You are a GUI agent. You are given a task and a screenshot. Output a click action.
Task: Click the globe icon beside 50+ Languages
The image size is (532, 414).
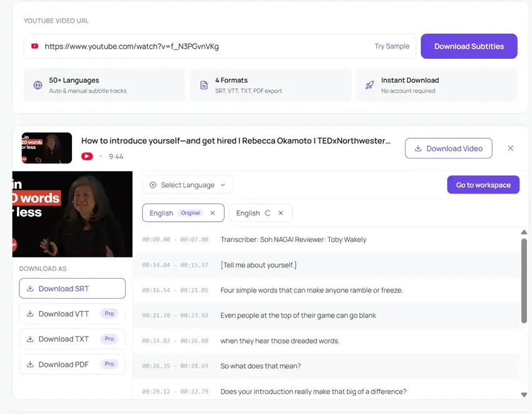38,85
